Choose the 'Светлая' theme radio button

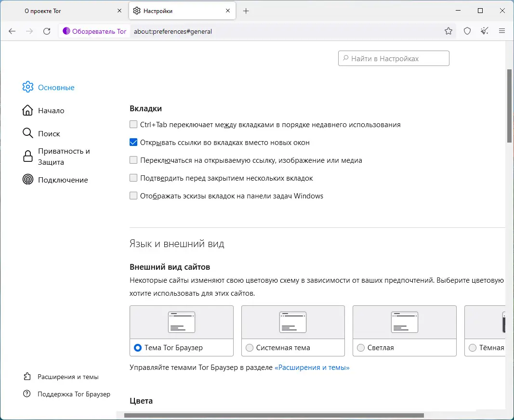[x=361, y=348]
